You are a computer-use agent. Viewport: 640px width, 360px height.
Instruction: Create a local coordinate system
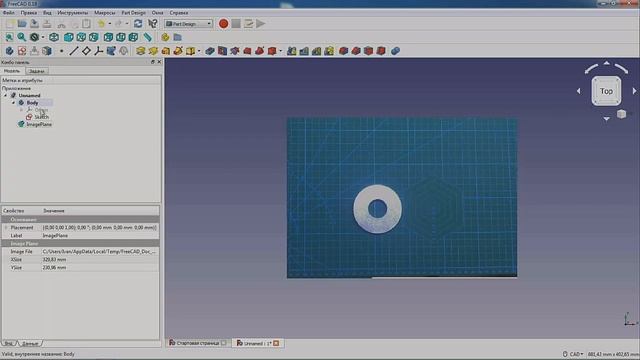pyautogui.click(x=98, y=51)
